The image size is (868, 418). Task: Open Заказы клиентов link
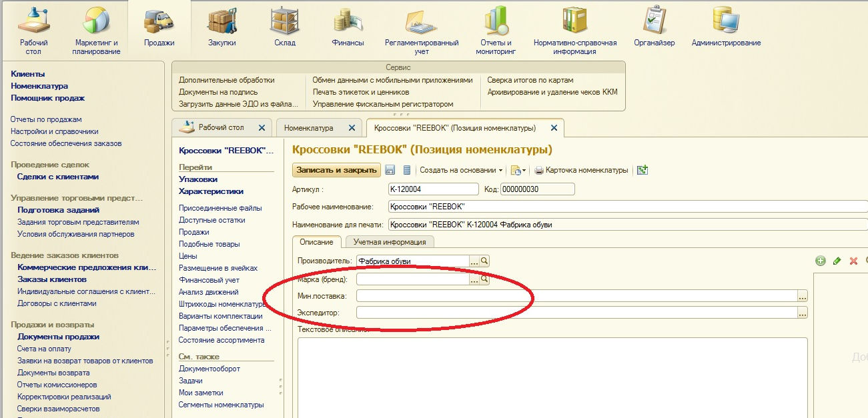pos(52,279)
